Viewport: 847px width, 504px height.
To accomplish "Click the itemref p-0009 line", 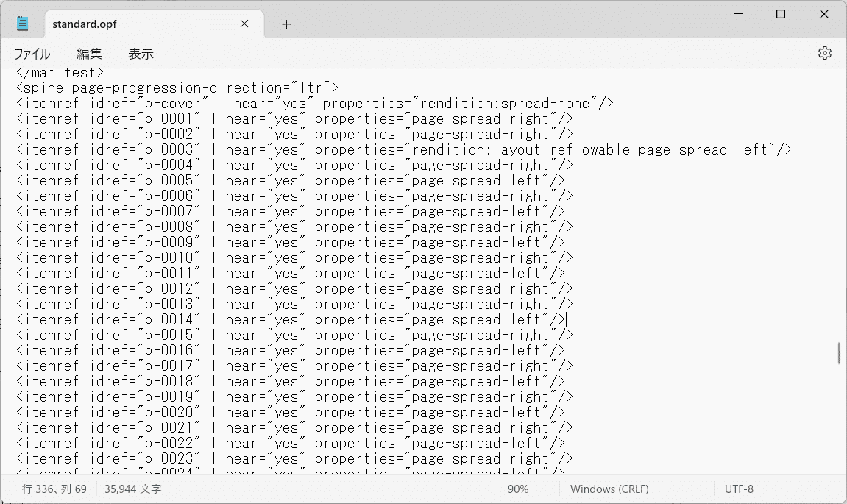I will tap(291, 243).
